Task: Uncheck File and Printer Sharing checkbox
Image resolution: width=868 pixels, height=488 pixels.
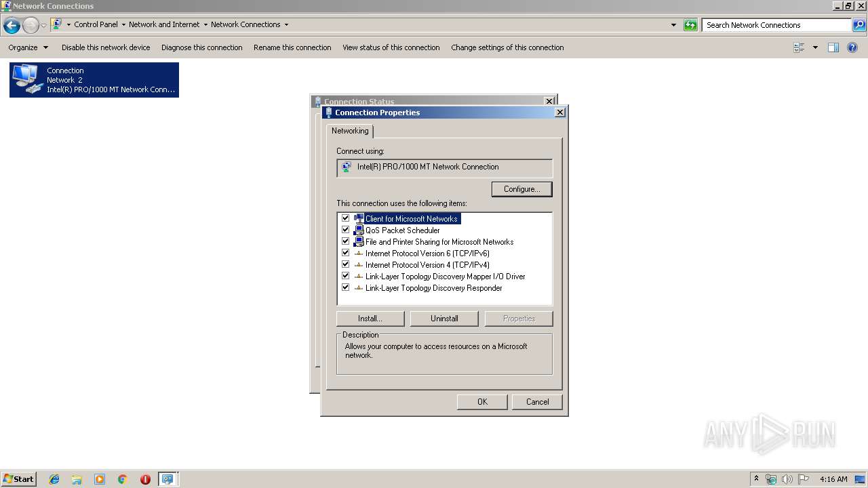Action: point(345,241)
